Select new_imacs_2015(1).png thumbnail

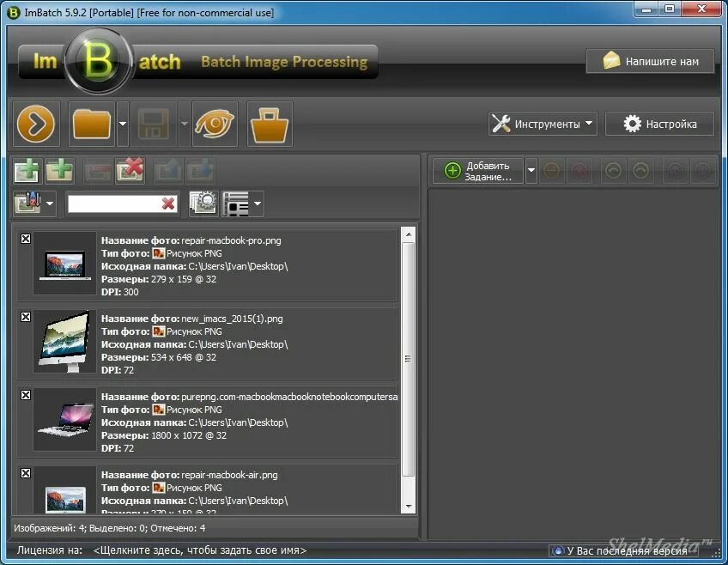(x=65, y=342)
